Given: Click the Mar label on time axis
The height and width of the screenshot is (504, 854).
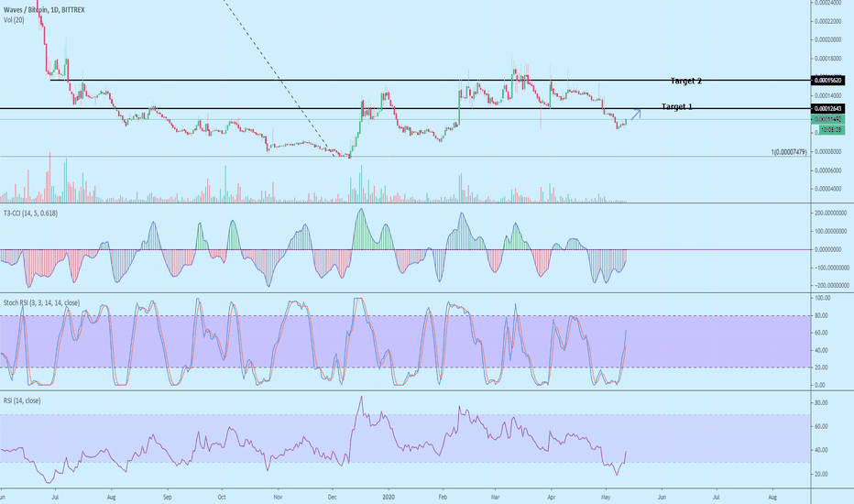Looking at the screenshot, I should (495, 497).
